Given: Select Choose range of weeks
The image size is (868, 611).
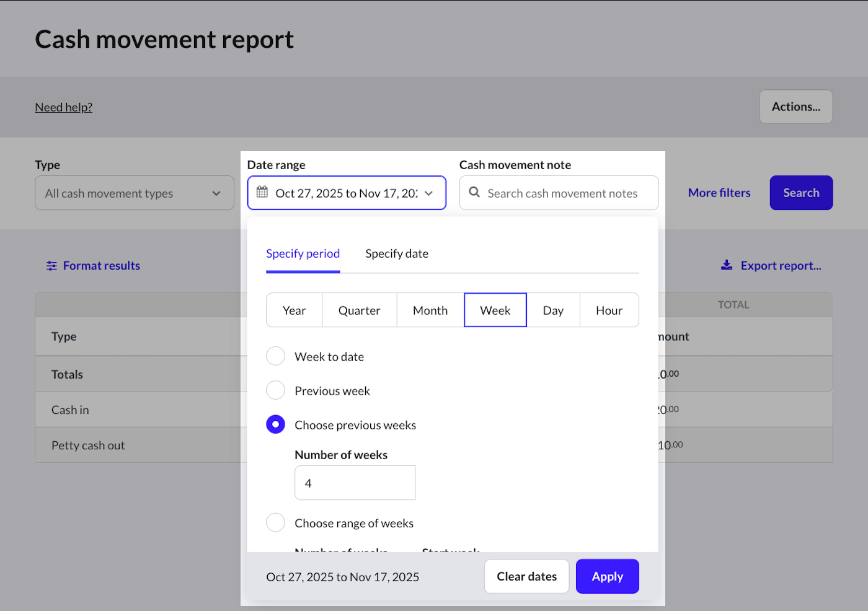Looking at the screenshot, I should [x=275, y=522].
